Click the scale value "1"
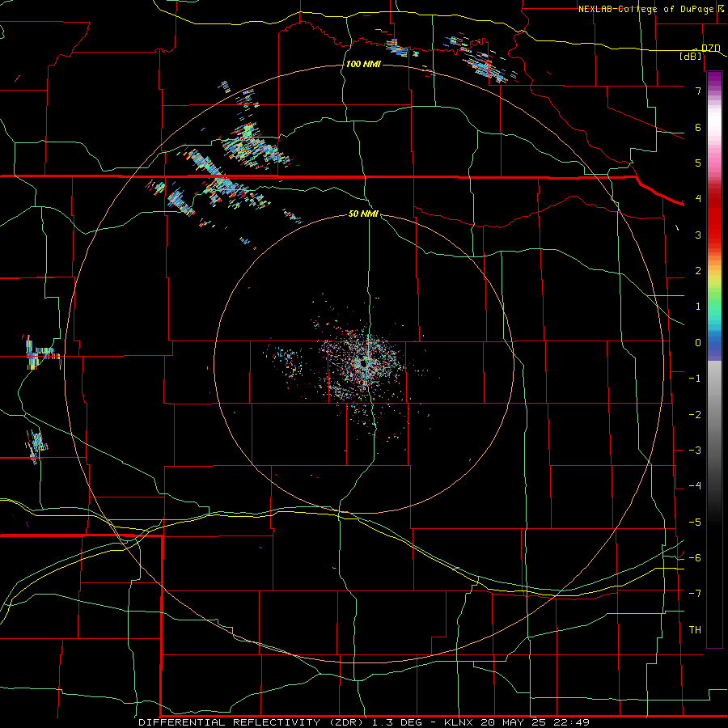This screenshot has height=728, width=728. pos(698,307)
